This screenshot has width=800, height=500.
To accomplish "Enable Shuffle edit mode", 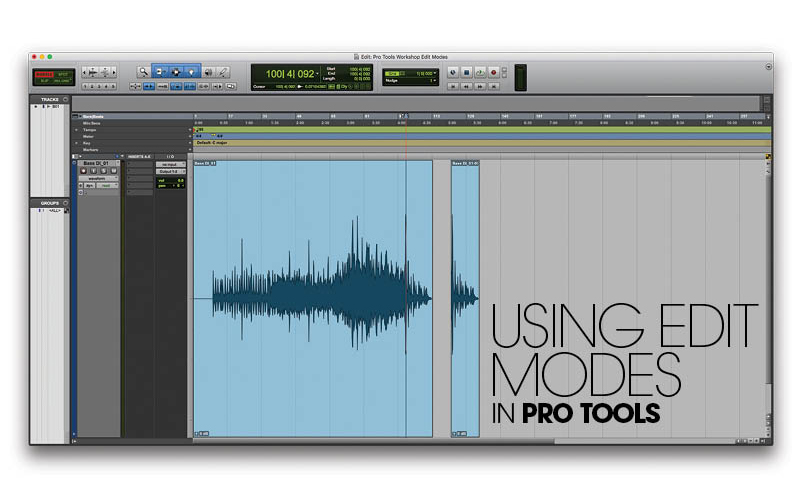I will (44, 74).
